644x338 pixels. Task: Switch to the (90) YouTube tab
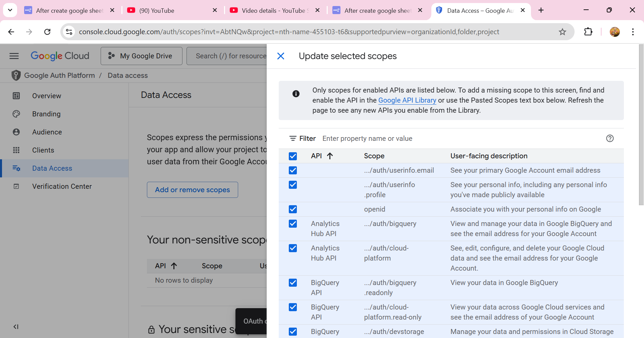pos(172,10)
